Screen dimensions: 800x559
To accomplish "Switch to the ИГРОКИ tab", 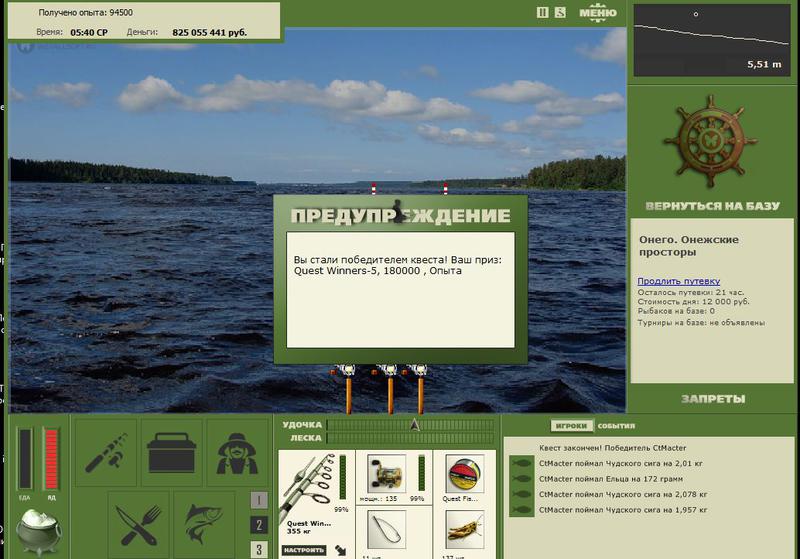I will point(571,425).
